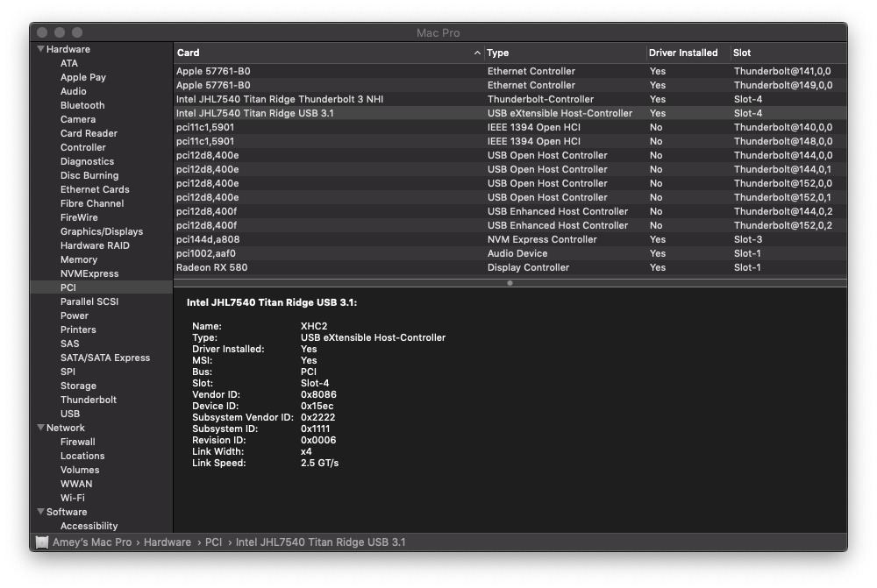Click Hardware in the path bar
Viewport: 877px width, 588px height.
168,542
